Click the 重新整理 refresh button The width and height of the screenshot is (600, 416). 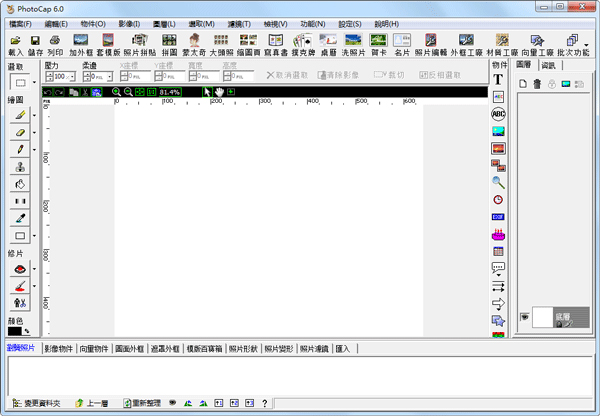(142, 403)
